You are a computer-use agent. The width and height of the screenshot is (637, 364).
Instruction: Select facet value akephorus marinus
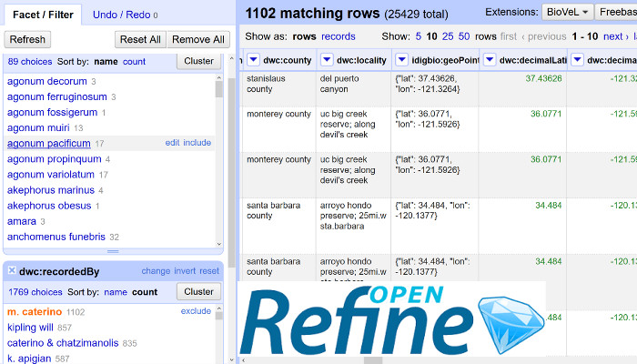click(x=51, y=190)
